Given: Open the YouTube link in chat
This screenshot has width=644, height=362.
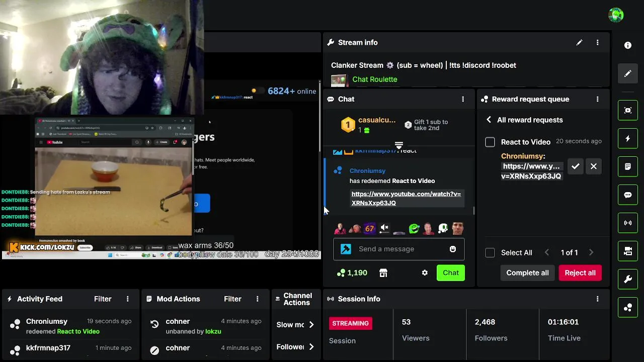Looking at the screenshot, I should [406, 199].
